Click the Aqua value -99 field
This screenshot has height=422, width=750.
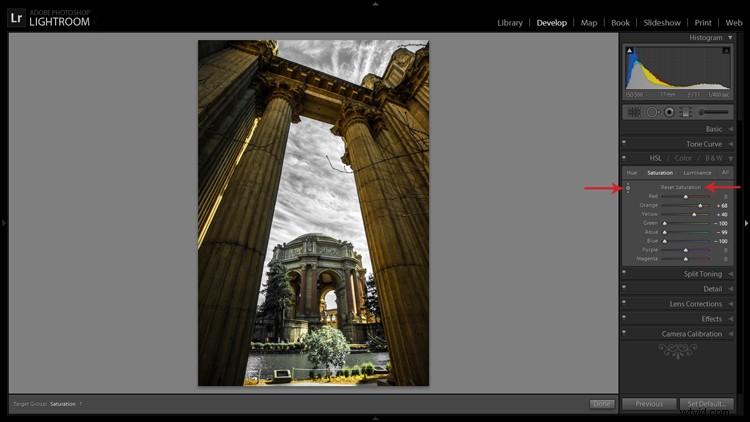coord(722,232)
